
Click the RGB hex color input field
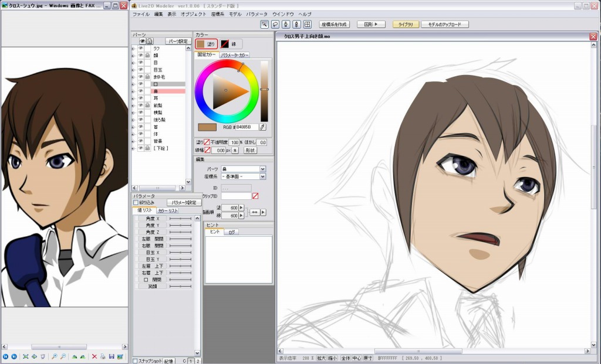coord(247,127)
